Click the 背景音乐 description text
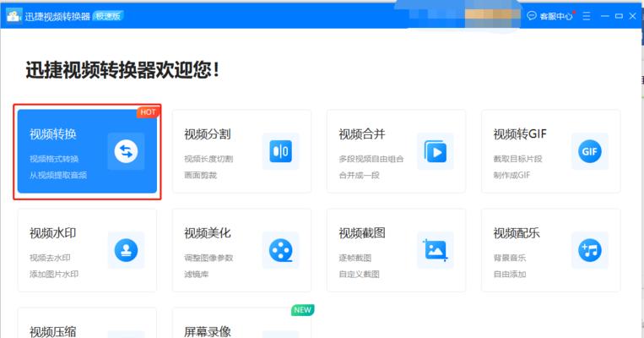644x338 pixels. point(510,258)
